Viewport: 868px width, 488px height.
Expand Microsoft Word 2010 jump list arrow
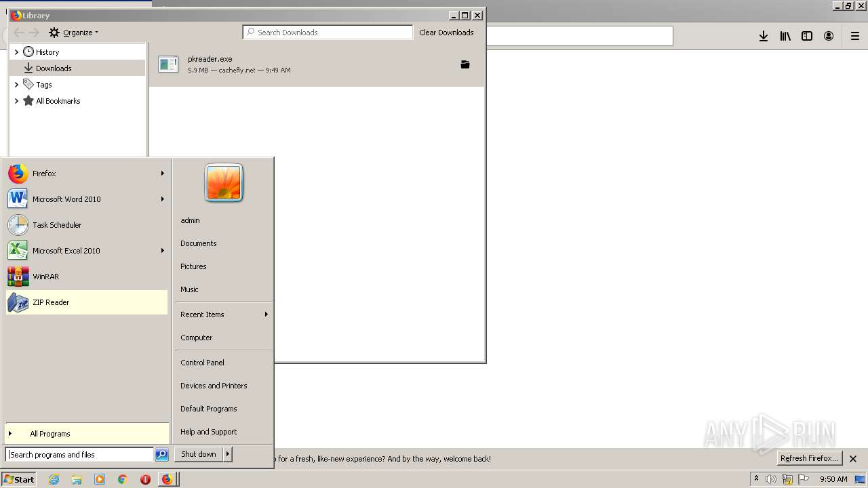click(x=163, y=199)
